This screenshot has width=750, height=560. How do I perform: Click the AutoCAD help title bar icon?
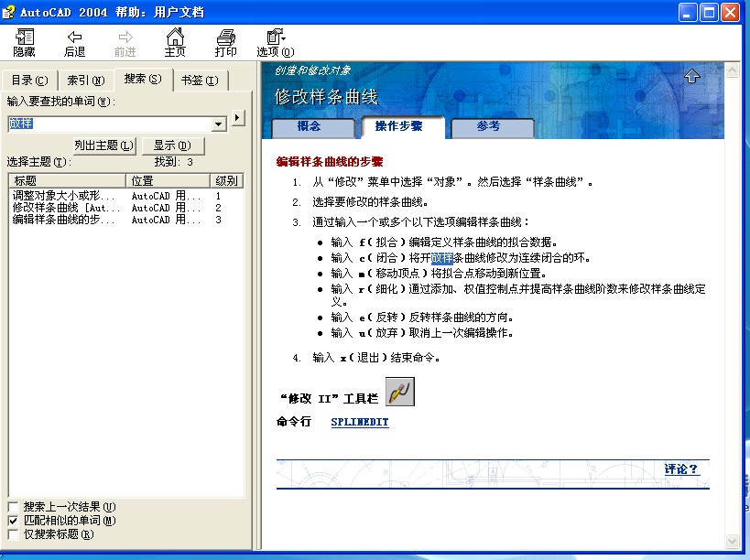click(x=8, y=12)
